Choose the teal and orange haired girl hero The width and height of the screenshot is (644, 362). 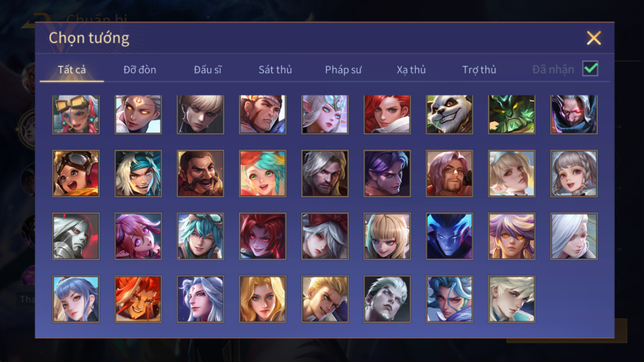pos(263,173)
